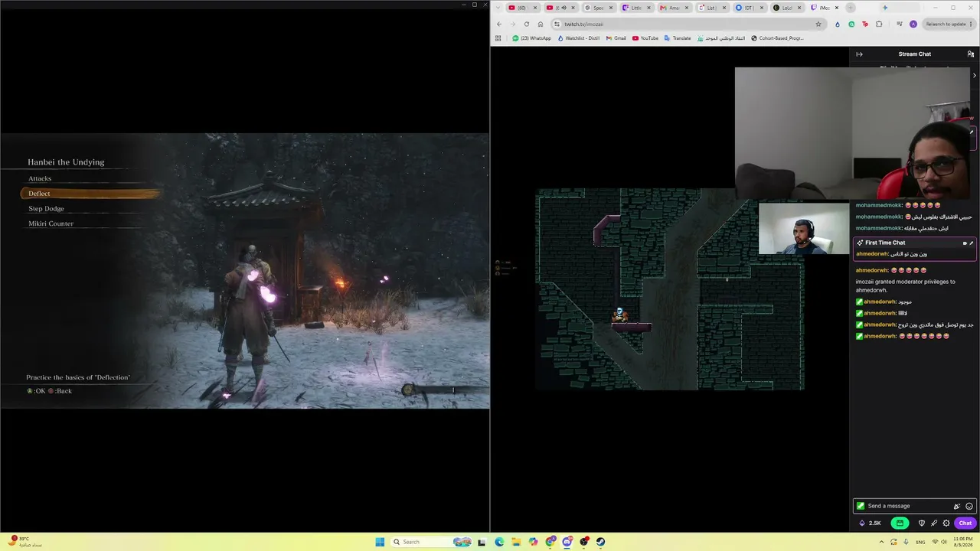Viewport: 980px width, 551px height.
Task: Go to Chrome home page
Action: [541, 24]
